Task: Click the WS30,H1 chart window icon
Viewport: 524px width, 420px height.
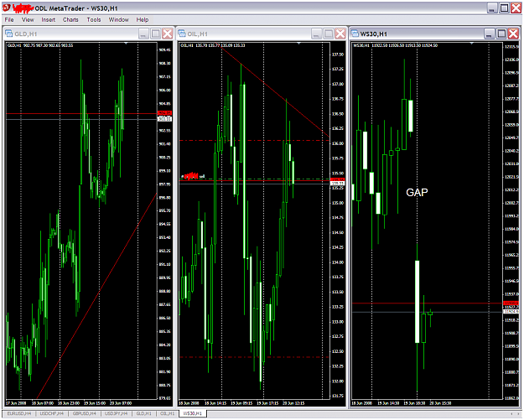Action: click(355, 34)
